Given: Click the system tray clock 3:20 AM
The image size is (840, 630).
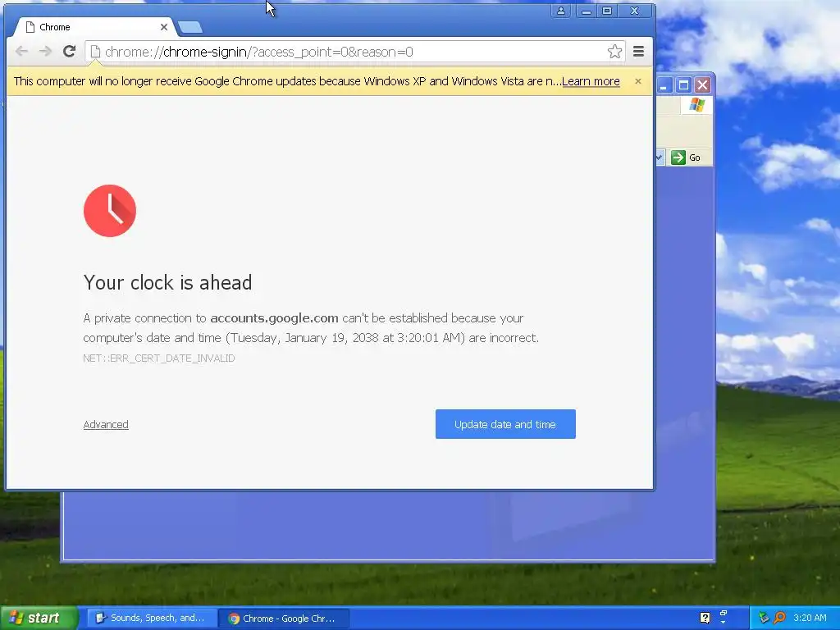Looking at the screenshot, I should pos(810,618).
